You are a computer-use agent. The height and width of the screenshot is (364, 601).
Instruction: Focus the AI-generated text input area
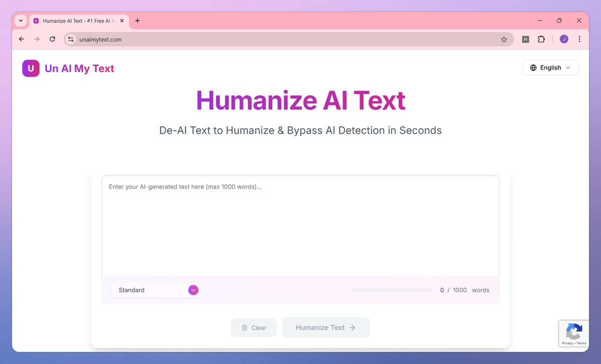[300, 225]
